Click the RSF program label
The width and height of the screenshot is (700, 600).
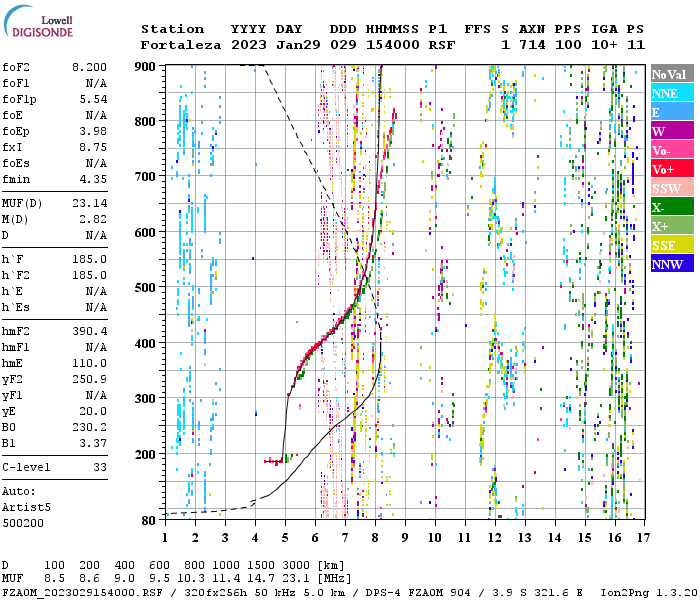pyautogui.click(x=442, y=45)
